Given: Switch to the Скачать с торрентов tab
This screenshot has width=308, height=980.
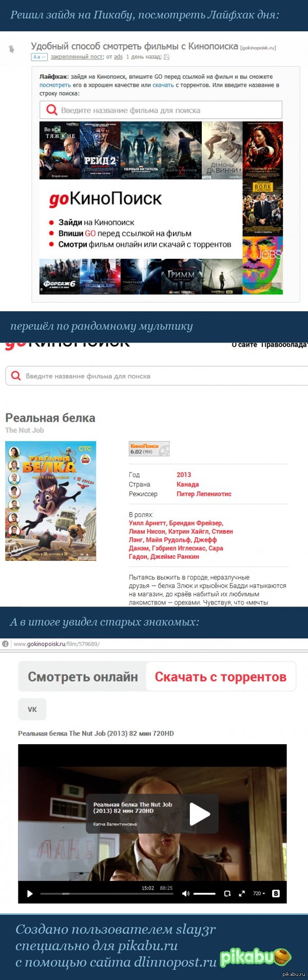Looking at the screenshot, I should click(221, 677).
